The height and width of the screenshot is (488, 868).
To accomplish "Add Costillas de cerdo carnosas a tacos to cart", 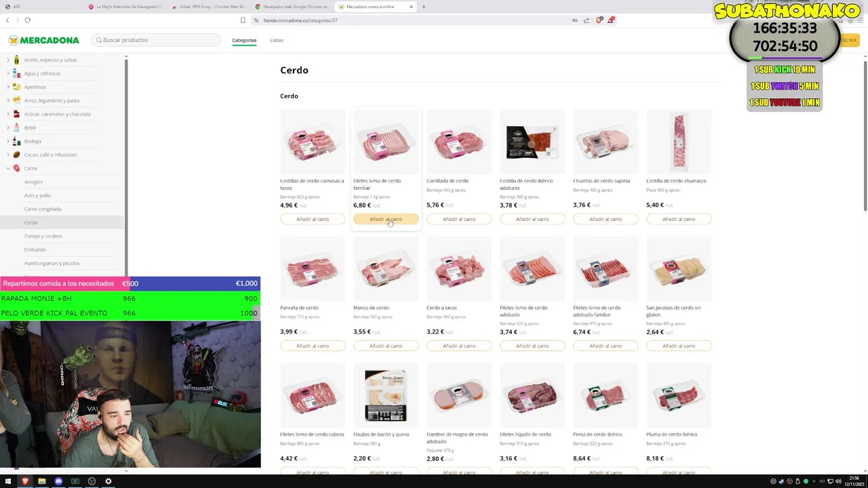I will [x=313, y=219].
